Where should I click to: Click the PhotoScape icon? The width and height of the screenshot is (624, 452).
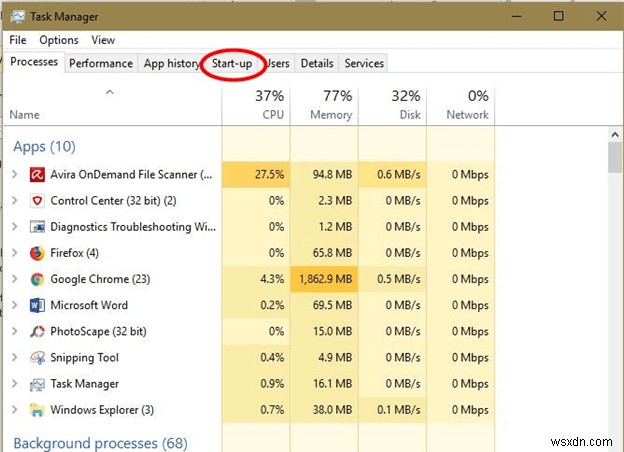coord(37,331)
